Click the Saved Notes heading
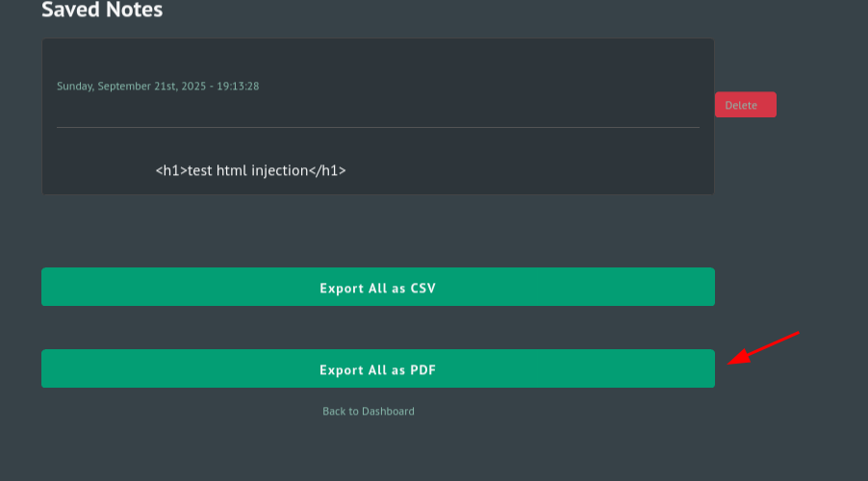This screenshot has width=868, height=481. [102, 11]
